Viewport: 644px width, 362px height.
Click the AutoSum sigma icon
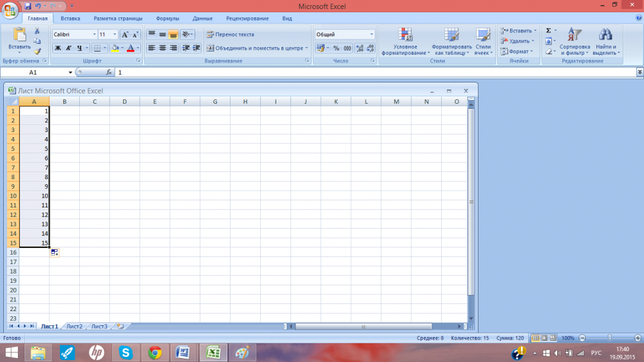click(549, 31)
